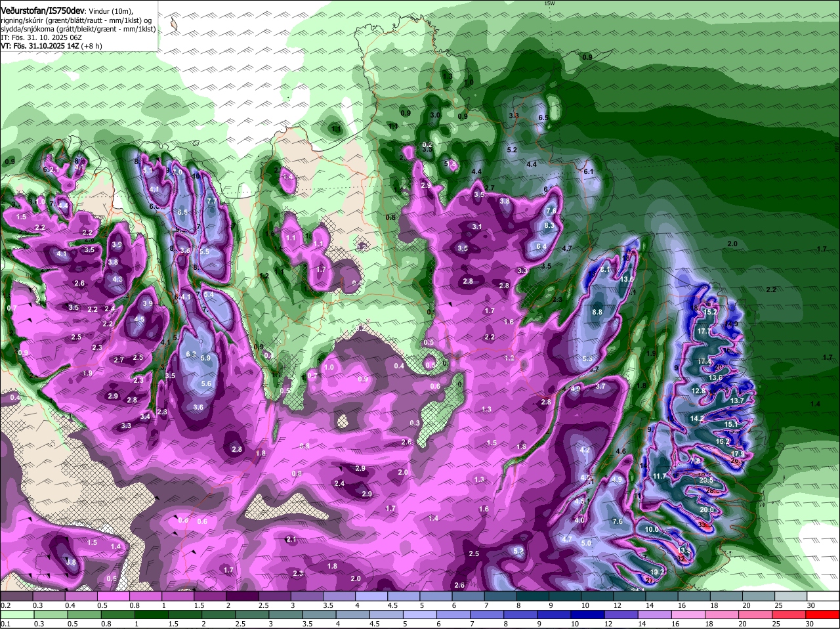The width and height of the screenshot is (840, 629).
Task: Click the 6.9 precipitation value
Action: (205, 358)
